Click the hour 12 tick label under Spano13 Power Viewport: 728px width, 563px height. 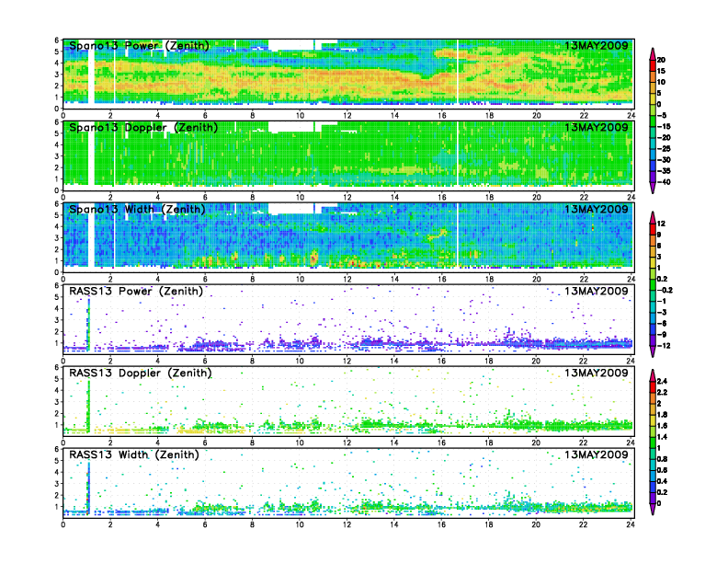(347, 116)
